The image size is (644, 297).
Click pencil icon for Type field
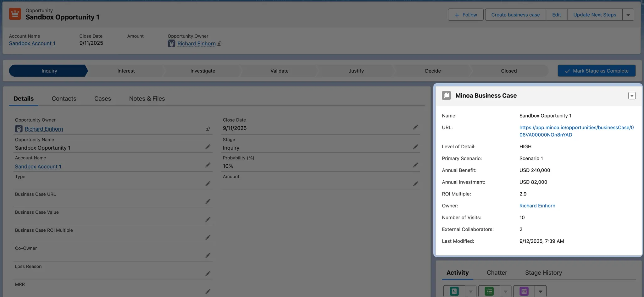[x=208, y=184]
